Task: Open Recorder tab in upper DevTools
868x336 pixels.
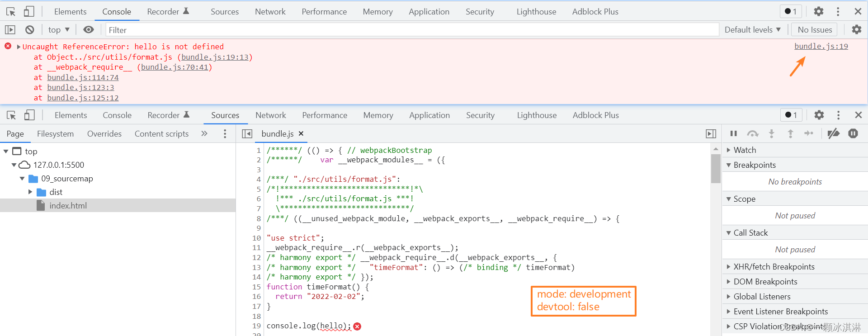Action: coord(168,12)
